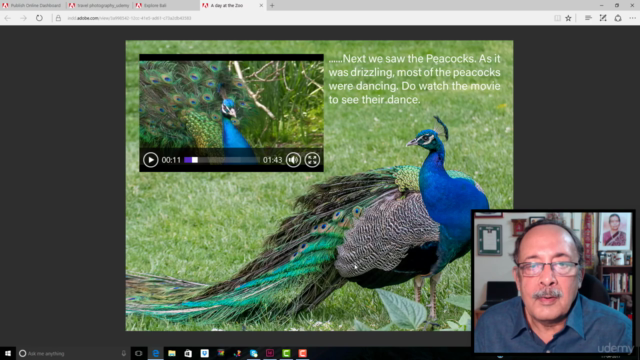The image size is (640, 360).
Task: Open the Windows Store taskbar icon
Action: pos(188,353)
